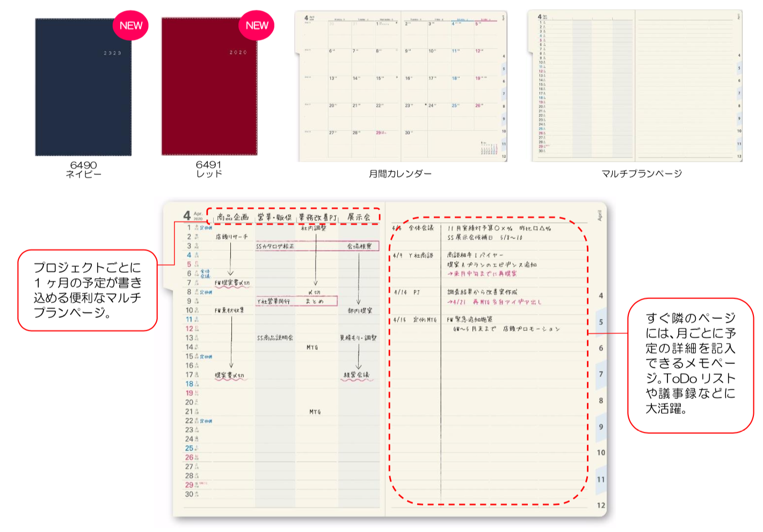Click the '提案書〆切' entry on day 17

click(x=230, y=375)
